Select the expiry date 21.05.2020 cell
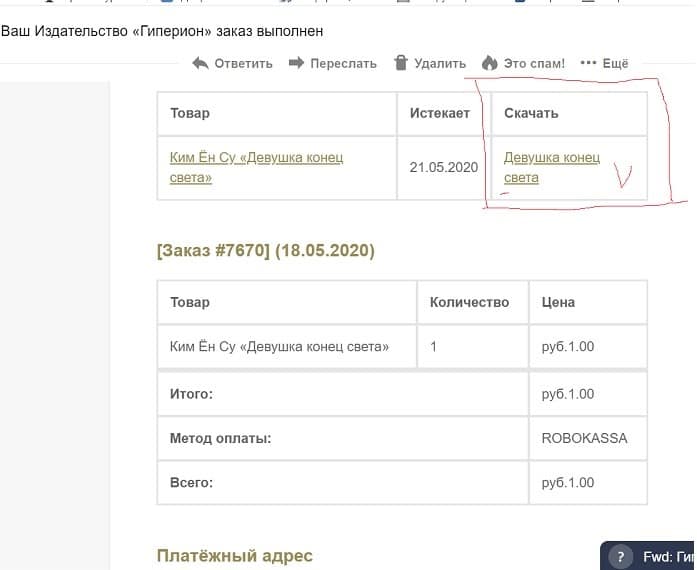Image resolution: width=697 pixels, height=570 pixels. [444, 167]
